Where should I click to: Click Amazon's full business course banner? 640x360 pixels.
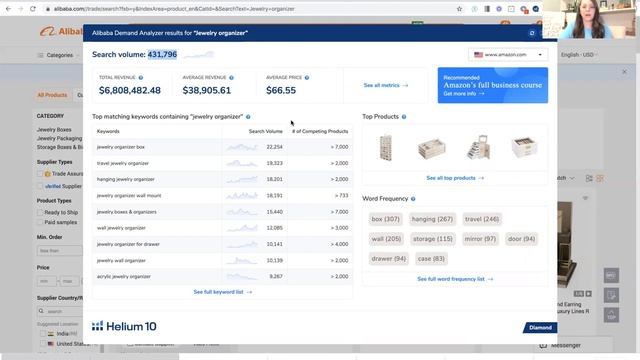click(493, 85)
